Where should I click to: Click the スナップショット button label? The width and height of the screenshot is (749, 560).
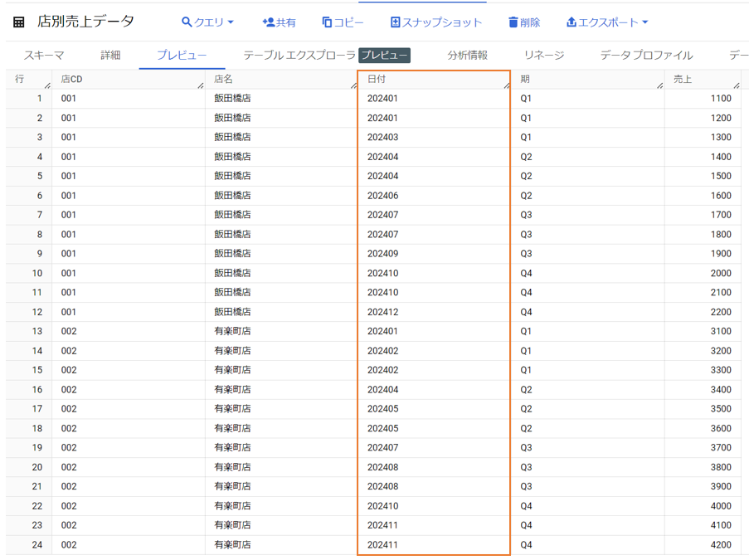(x=442, y=22)
